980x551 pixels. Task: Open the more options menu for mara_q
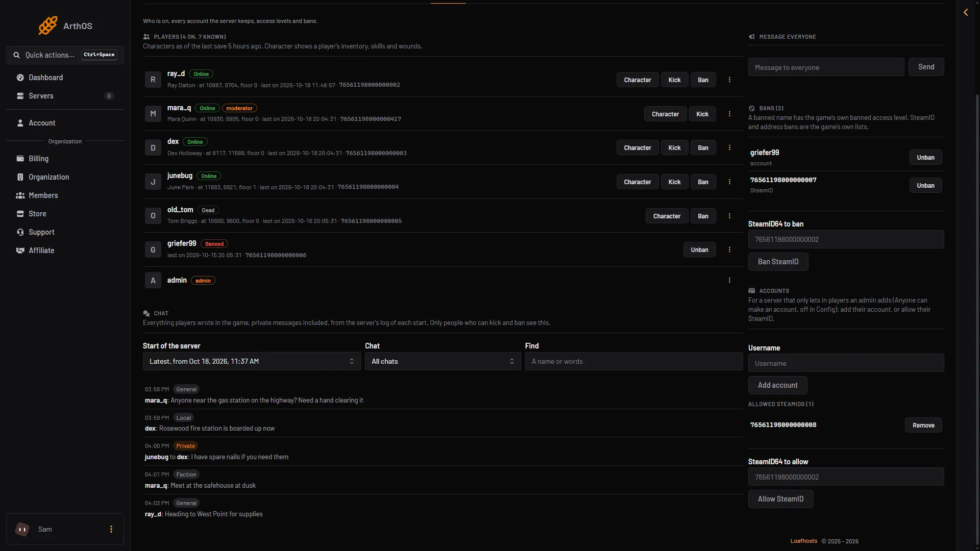click(729, 114)
